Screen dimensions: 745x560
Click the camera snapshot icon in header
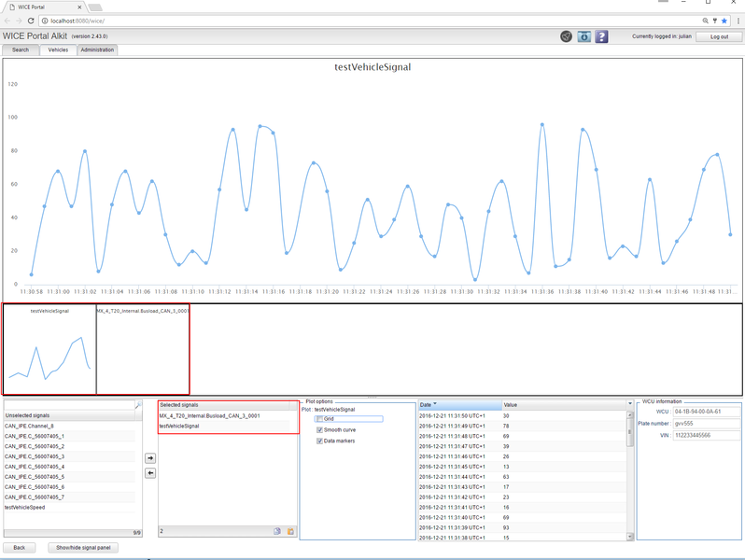pos(583,36)
